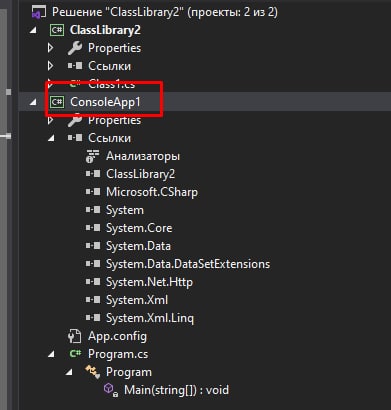Click the reference icon beside Microsoft.CSharp

(93, 192)
